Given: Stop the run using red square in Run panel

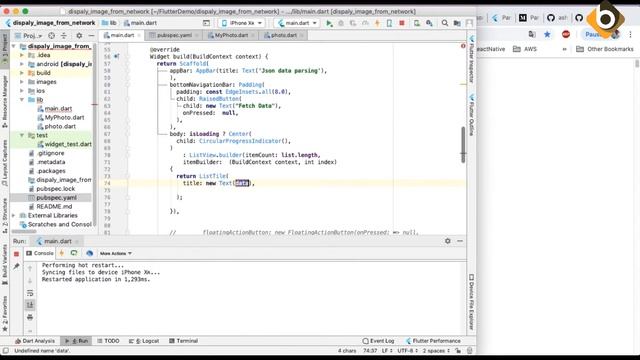Looking at the screenshot, I should pyautogui.click(x=16, y=254).
